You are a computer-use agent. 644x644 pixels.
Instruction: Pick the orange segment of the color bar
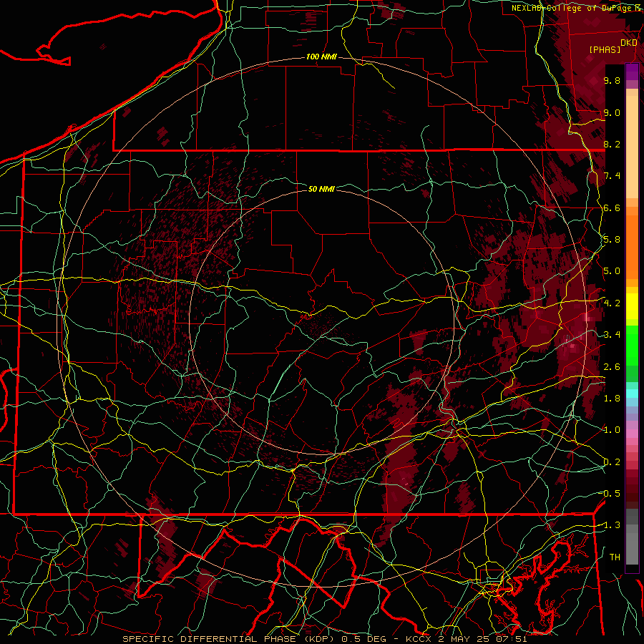point(632,246)
